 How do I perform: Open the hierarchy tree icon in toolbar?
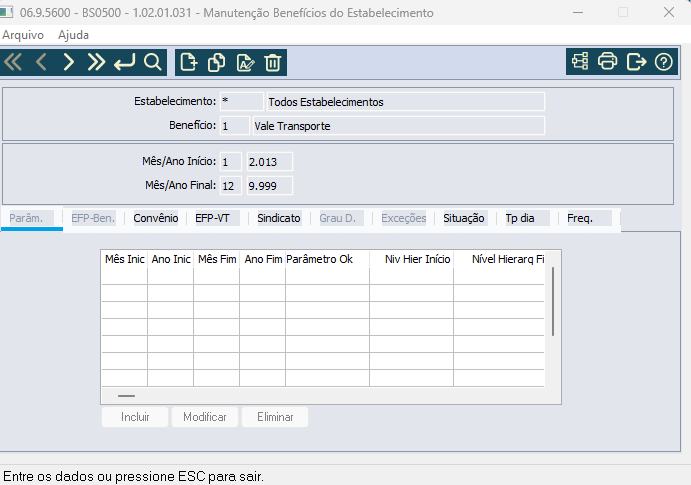(580, 61)
